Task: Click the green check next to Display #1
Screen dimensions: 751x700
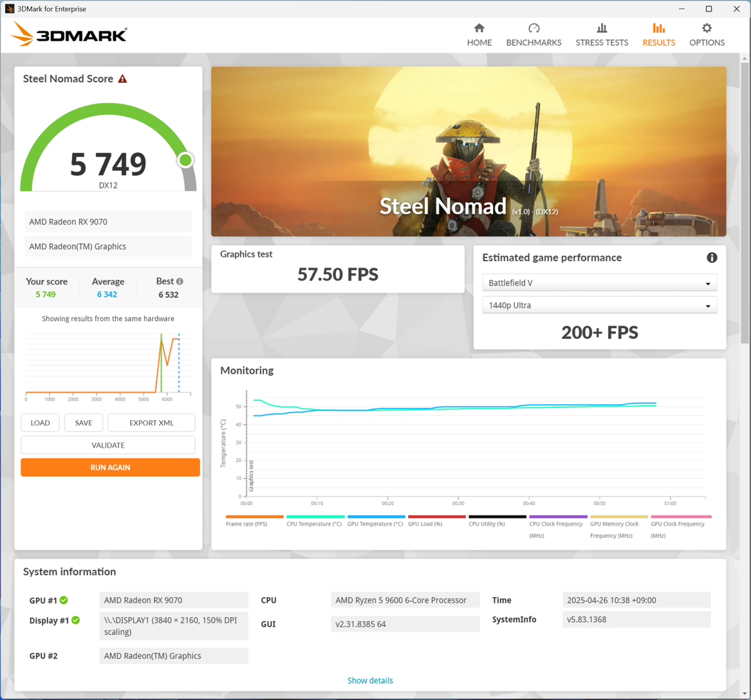Action: pyautogui.click(x=76, y=620)
